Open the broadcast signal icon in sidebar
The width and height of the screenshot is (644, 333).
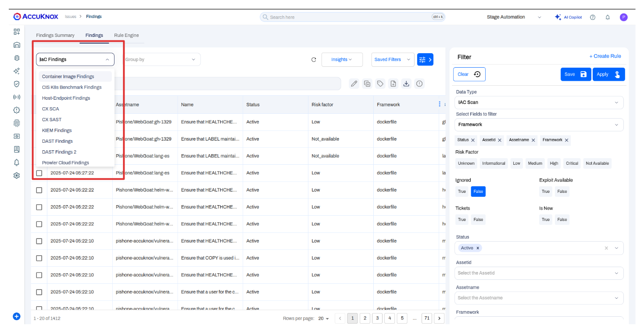(17, 97)
